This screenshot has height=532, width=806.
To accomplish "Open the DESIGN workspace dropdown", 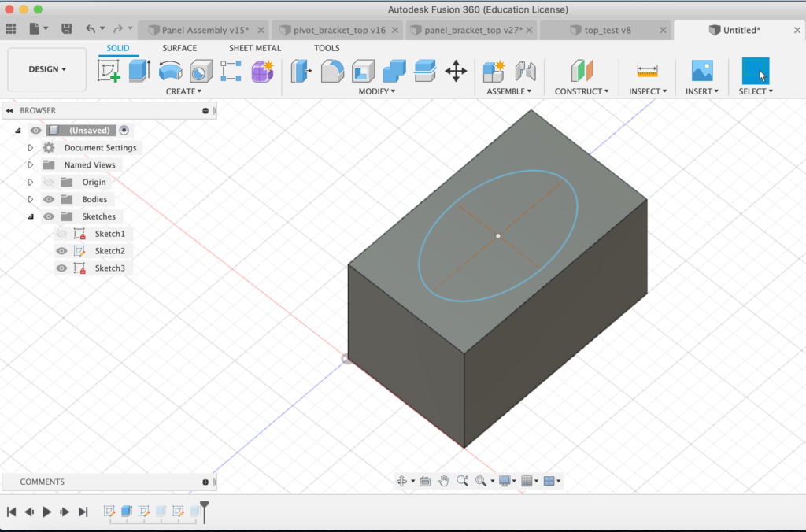I will coord(47,69).
